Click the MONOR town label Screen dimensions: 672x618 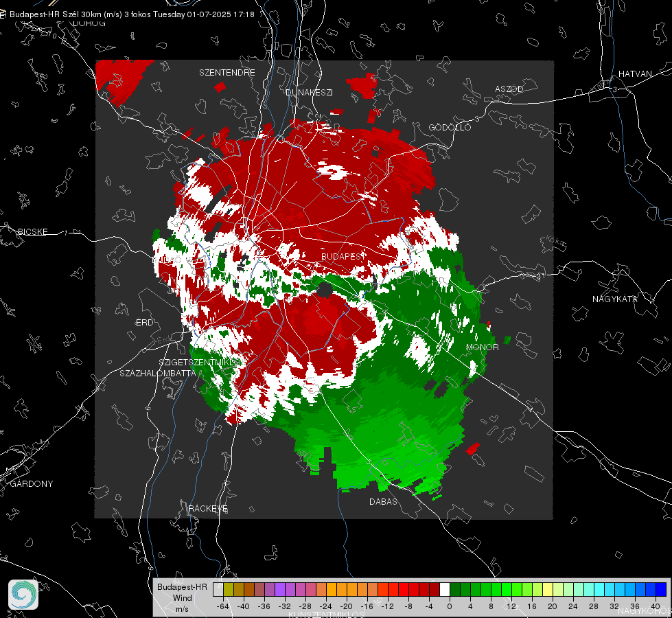pyautogui.click(x=482, y=347)
